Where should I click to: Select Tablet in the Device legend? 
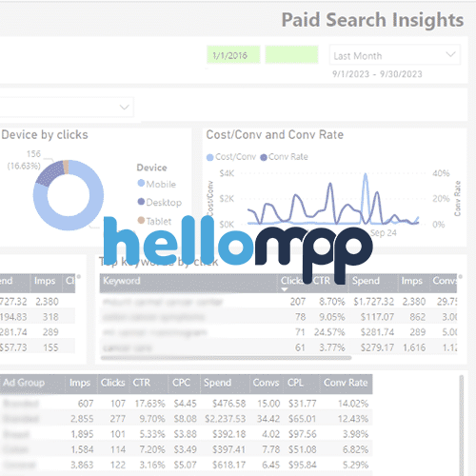[154, 221]
